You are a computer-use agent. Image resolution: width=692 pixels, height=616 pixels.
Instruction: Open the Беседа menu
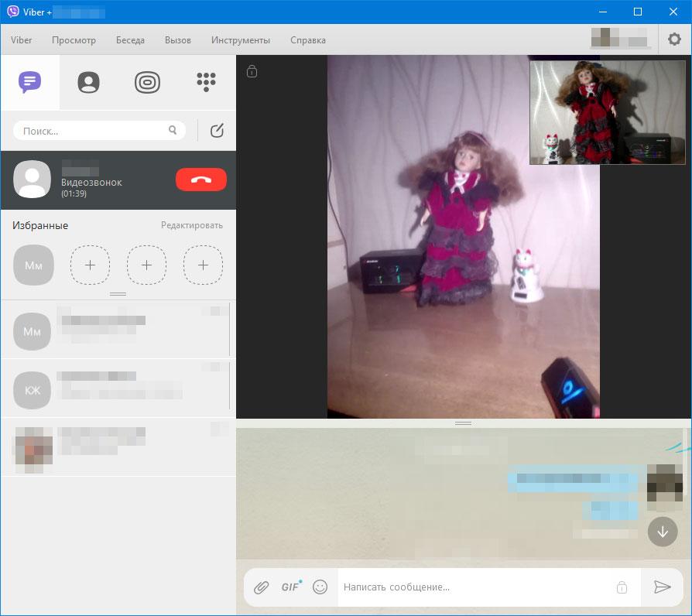[130, 40]
